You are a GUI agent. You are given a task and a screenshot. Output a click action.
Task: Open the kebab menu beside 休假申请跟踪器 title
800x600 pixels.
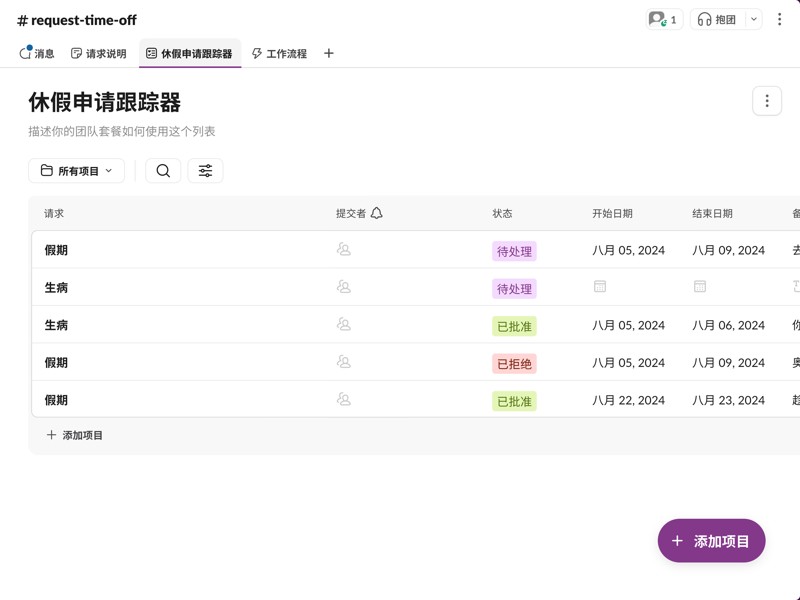click(766, 100)
